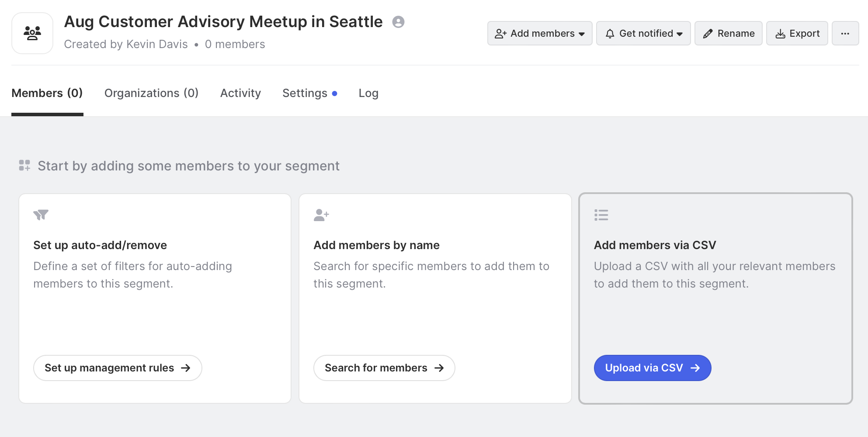Click the Upload via CSV button
This screenshot has width=868, height=437.
pos(652,368)
